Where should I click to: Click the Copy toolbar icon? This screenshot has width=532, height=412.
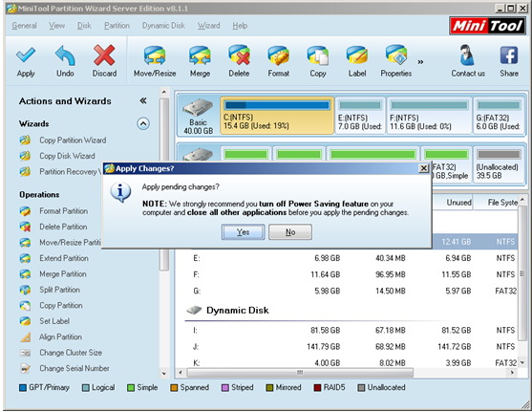pyautogui.click(x=317, y=55)
